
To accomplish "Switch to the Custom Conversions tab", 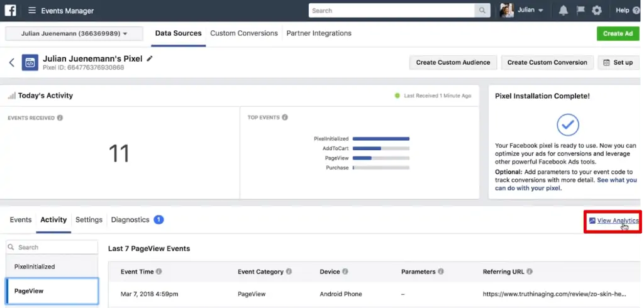I will (x=244, y=33).
